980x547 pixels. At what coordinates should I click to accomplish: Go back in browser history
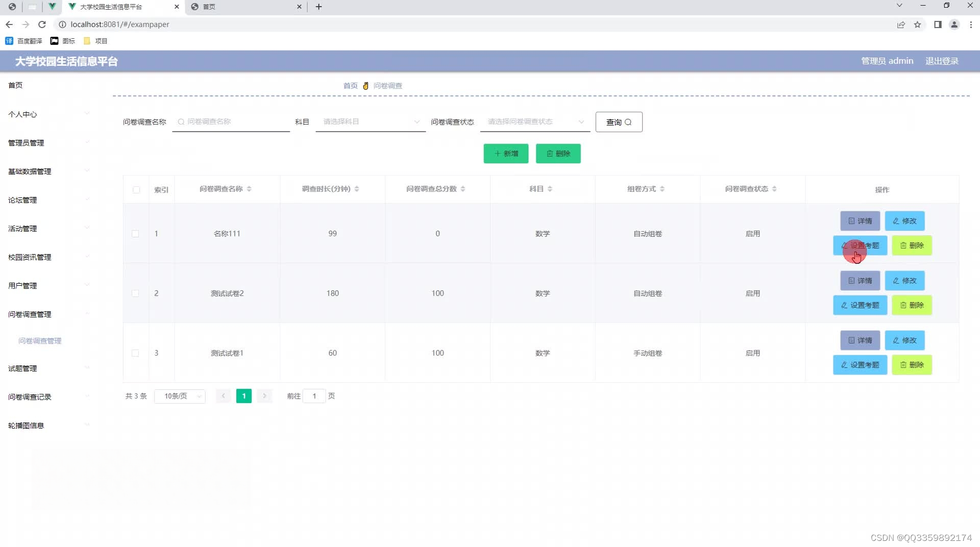(9, 24)
